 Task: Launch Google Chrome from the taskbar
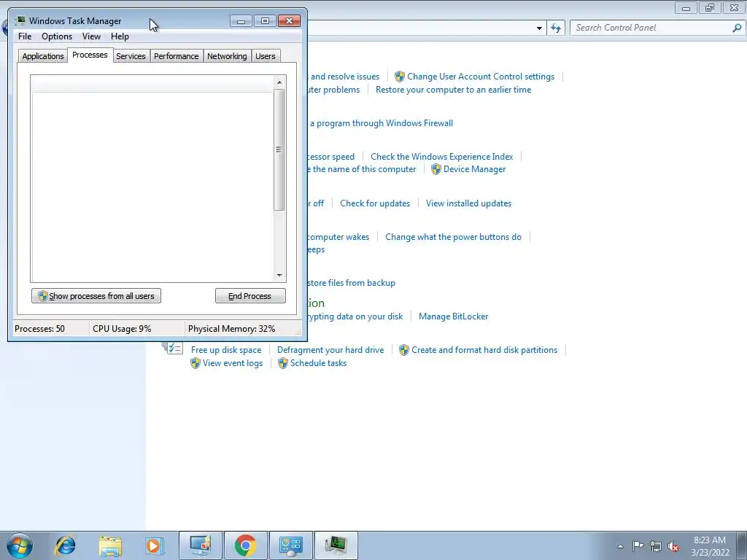[x=245, y=545]
